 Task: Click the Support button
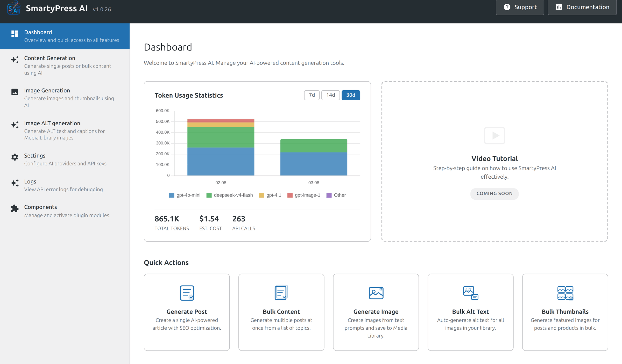tap(520, 7)
